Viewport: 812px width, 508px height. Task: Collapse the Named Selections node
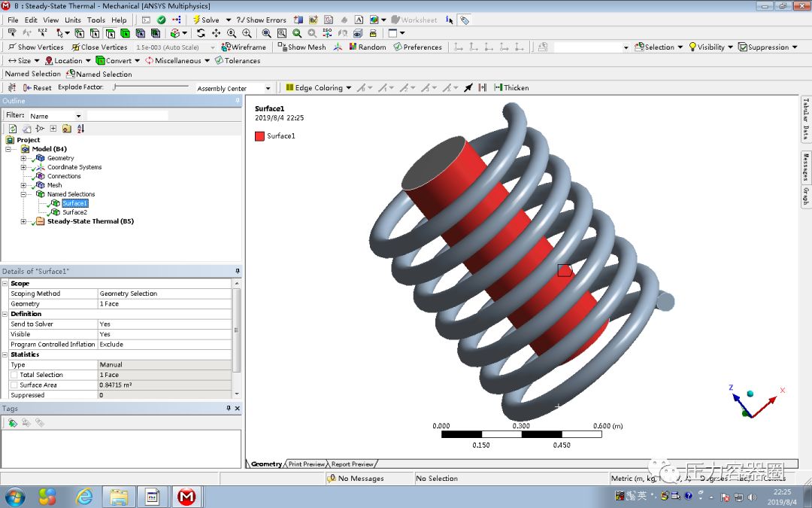(23, 194)
